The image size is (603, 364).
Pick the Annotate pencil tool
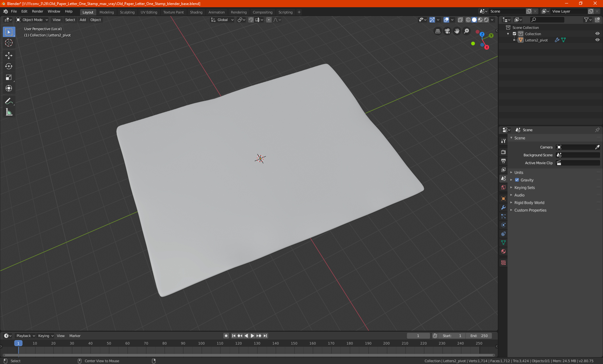[x=8, y=101]
